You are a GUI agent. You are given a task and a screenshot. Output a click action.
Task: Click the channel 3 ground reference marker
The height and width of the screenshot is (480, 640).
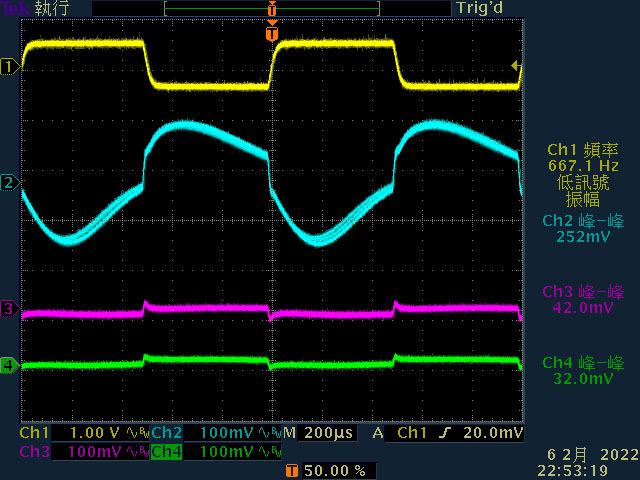point(10,309)
